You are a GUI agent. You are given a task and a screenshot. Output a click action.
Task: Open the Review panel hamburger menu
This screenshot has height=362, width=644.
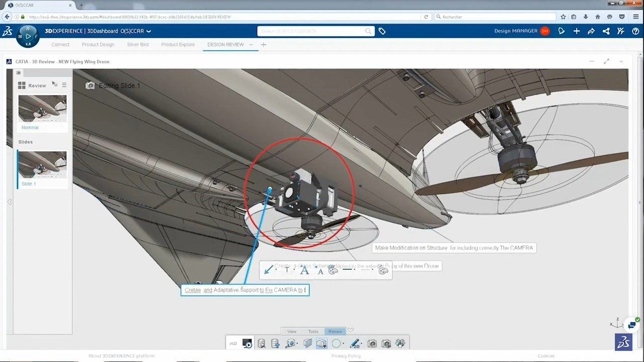pyautogui.click(x=64, y=85)
